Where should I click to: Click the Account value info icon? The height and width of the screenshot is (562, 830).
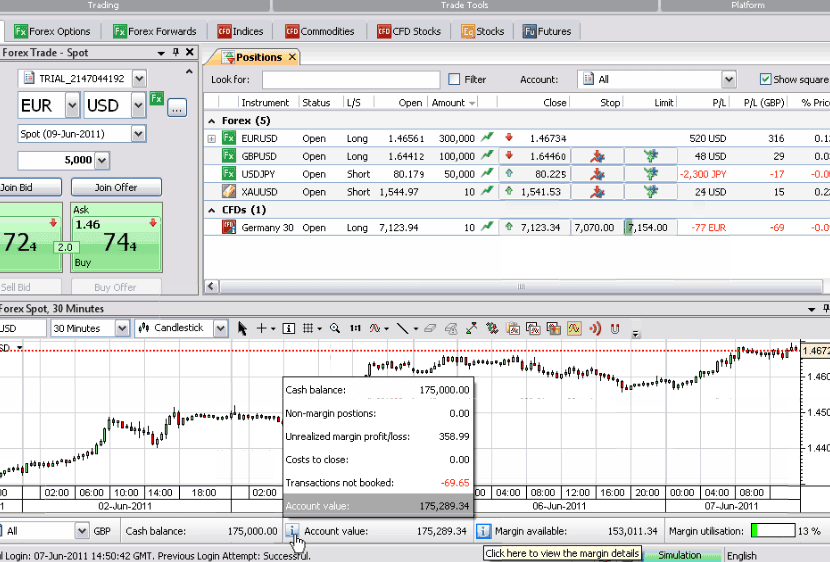click(x=293, y=531)
